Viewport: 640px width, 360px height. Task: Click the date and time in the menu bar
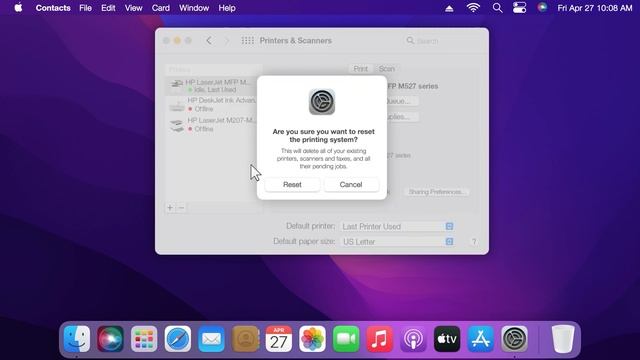pyautogui.click(x=595, y=8)
